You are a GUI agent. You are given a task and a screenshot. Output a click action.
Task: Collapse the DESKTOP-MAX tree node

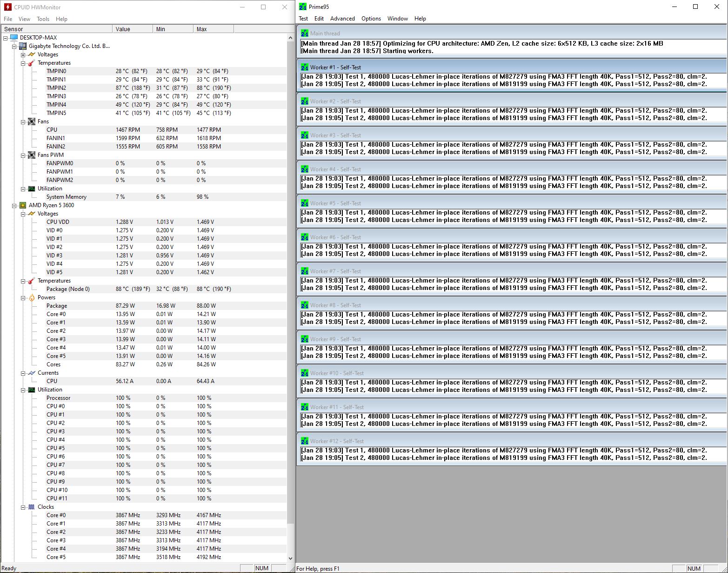pos(6,38)
